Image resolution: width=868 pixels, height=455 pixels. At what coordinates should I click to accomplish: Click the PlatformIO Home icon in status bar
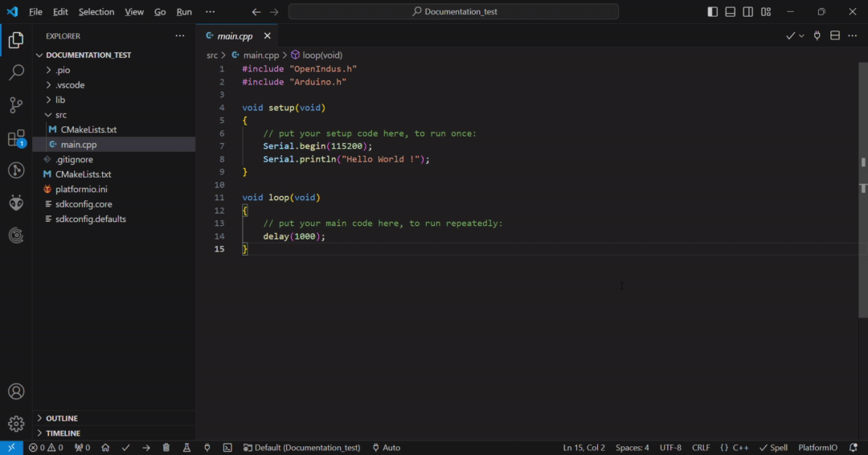pyautogui.click(x=105, y=448)
